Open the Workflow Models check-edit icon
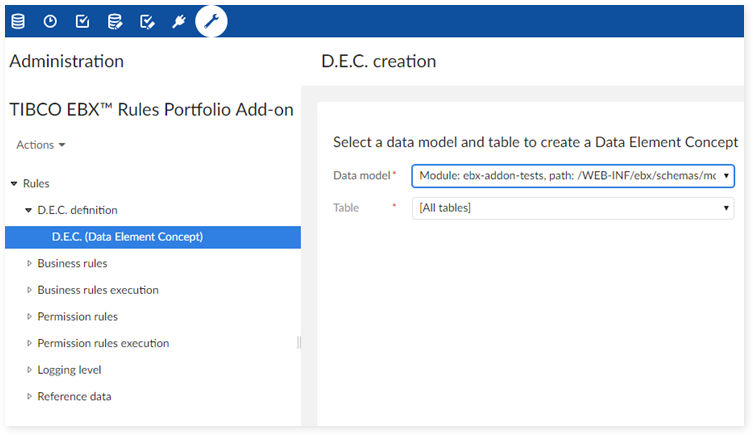The height and width of the screenshot is (435, 753). pyautogui.click(x=147, y=21)
